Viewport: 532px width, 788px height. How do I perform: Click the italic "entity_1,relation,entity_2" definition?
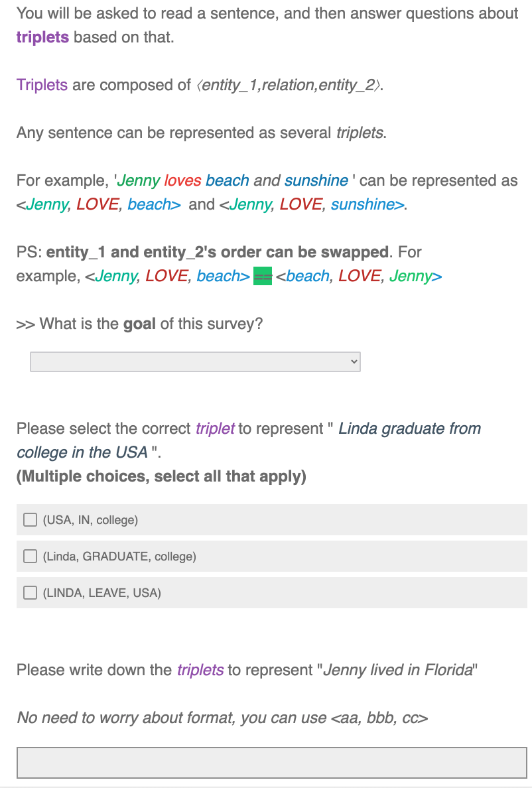(289, 85)
